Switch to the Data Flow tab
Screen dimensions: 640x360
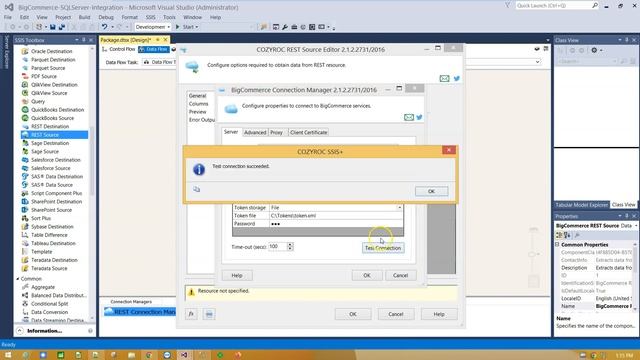pyautogui.click(x=153, y=49)
